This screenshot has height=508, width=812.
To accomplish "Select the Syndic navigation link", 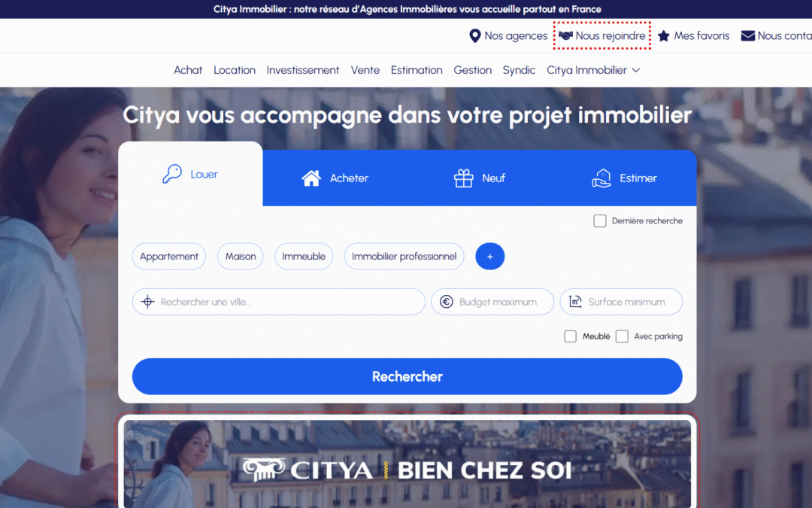I will pyautogui.click(x=519, y=70).
